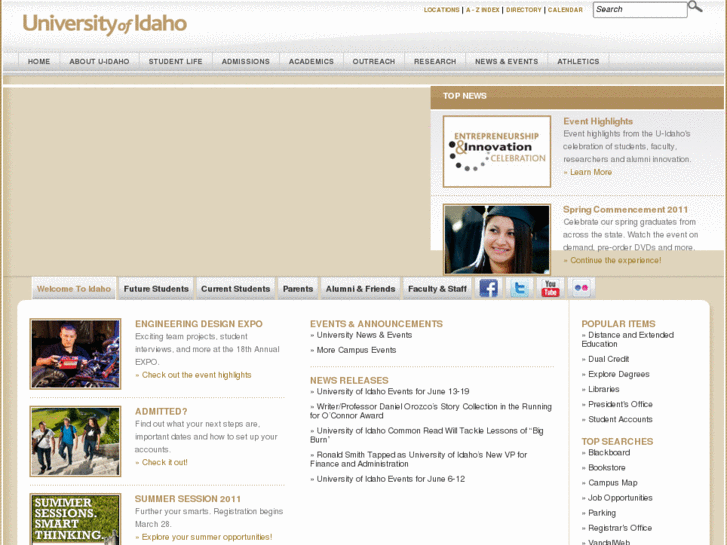Open Student Life menu
727x545 pixels.
(175, 61)
